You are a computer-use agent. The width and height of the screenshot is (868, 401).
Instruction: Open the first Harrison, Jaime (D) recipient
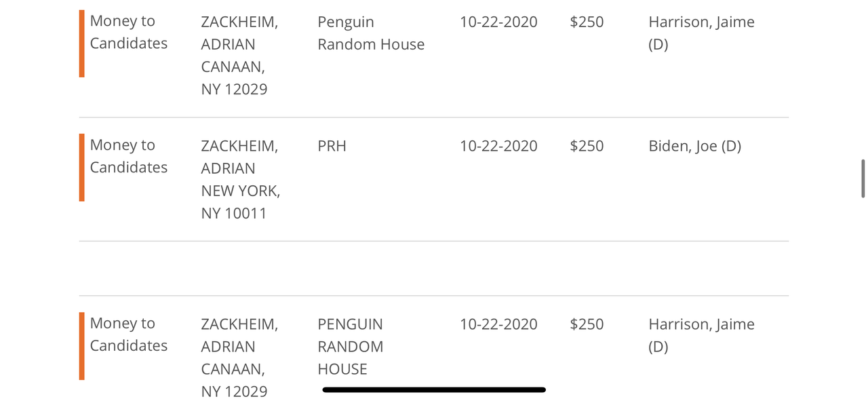[702, 33]
